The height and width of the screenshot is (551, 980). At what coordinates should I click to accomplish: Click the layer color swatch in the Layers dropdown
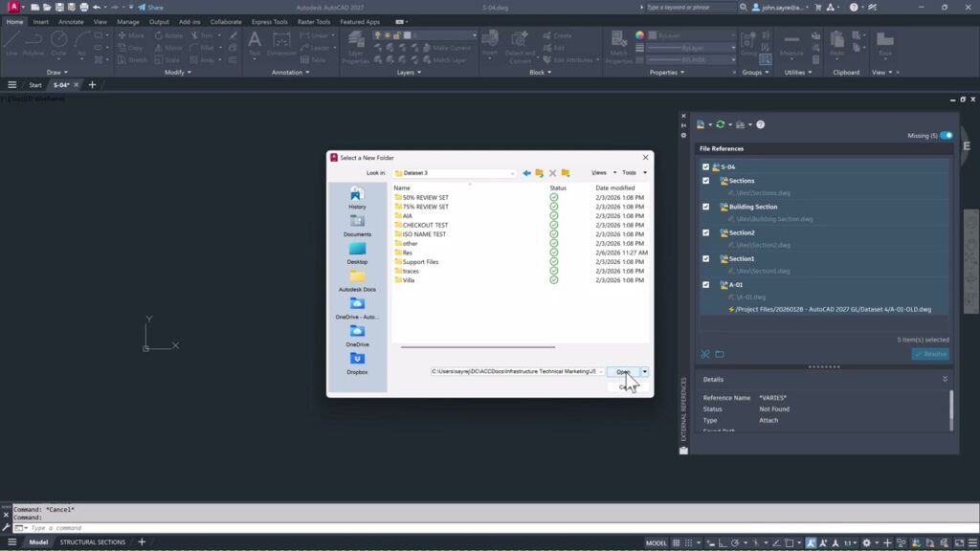tap(407, 35)
